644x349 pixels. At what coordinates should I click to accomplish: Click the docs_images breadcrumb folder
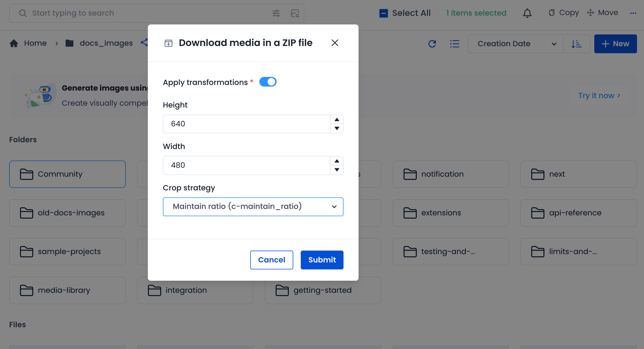[x=99, y=43]
